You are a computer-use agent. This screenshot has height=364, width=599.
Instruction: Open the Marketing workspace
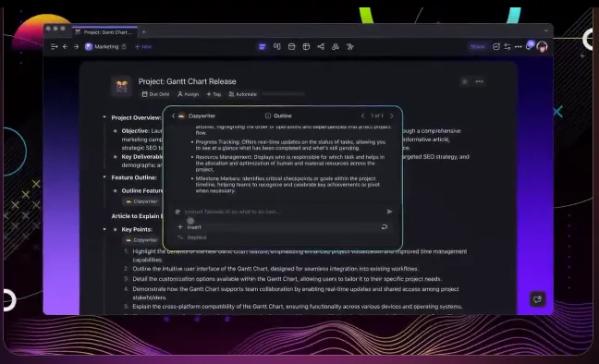click(102, 46)
